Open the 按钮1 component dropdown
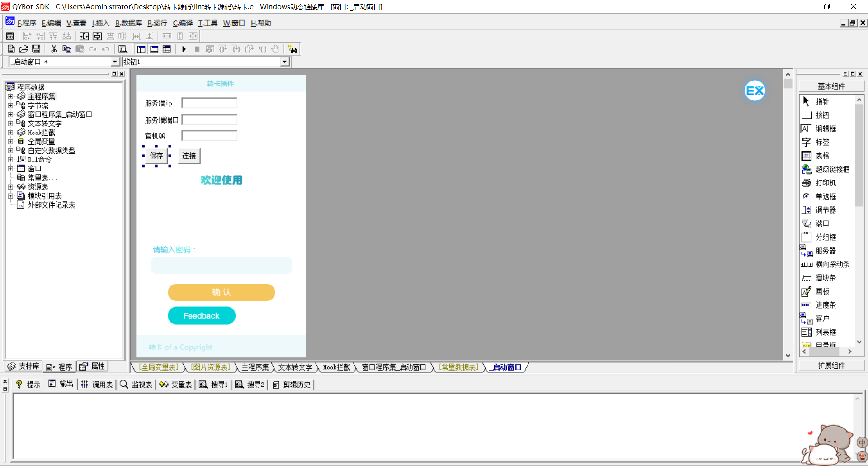This screenshot has height=466, width=868. pyautogui.click(x=284, y=62)
